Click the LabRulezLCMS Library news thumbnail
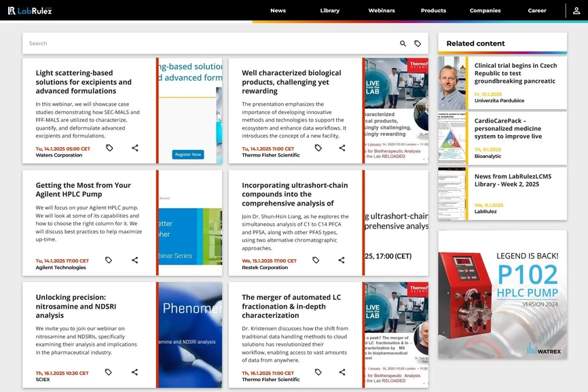The height and width of the screenshot is (392, 588). (x=452, y=193)
